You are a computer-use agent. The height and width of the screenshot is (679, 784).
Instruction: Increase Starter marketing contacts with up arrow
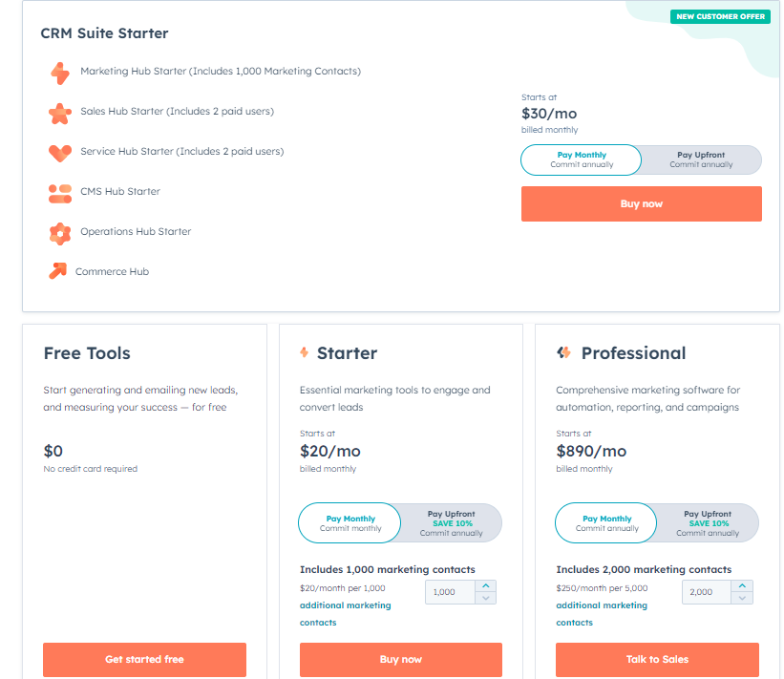pyautogui.click(x=485, y=586)
